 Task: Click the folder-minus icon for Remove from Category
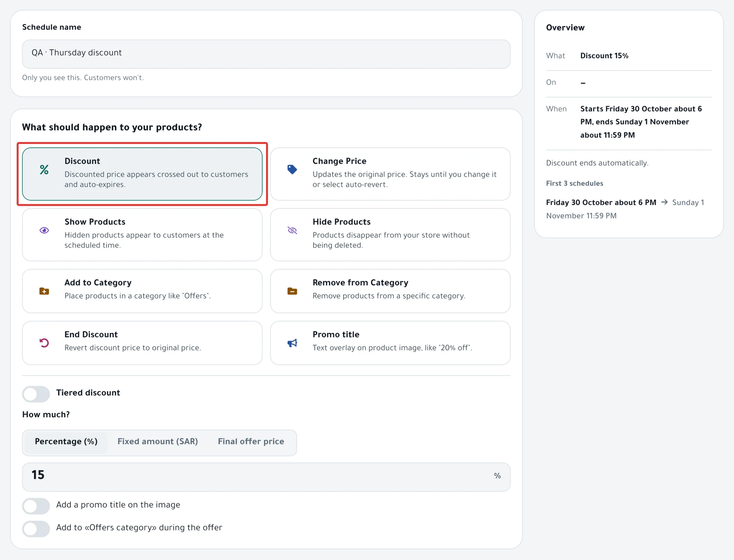(292, 291)
